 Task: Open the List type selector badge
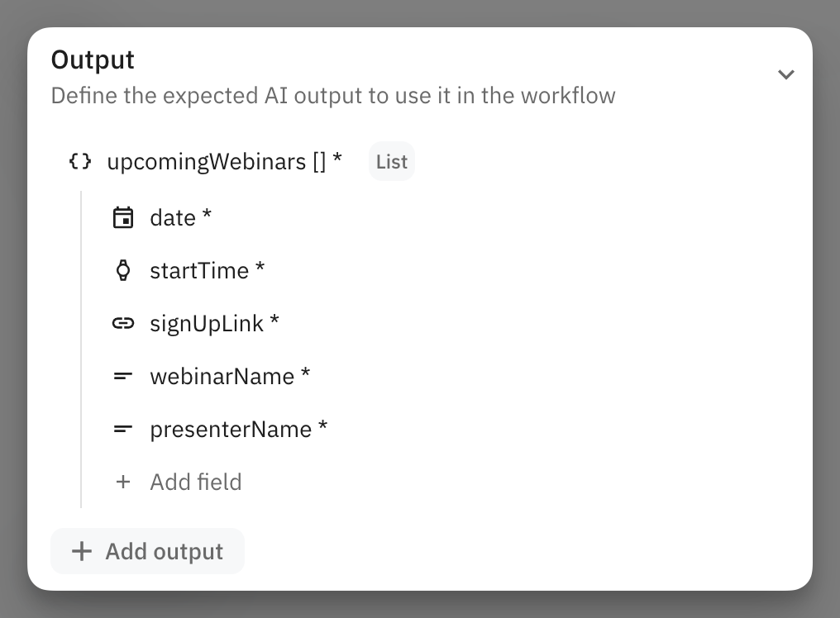[x=392, y=161]
